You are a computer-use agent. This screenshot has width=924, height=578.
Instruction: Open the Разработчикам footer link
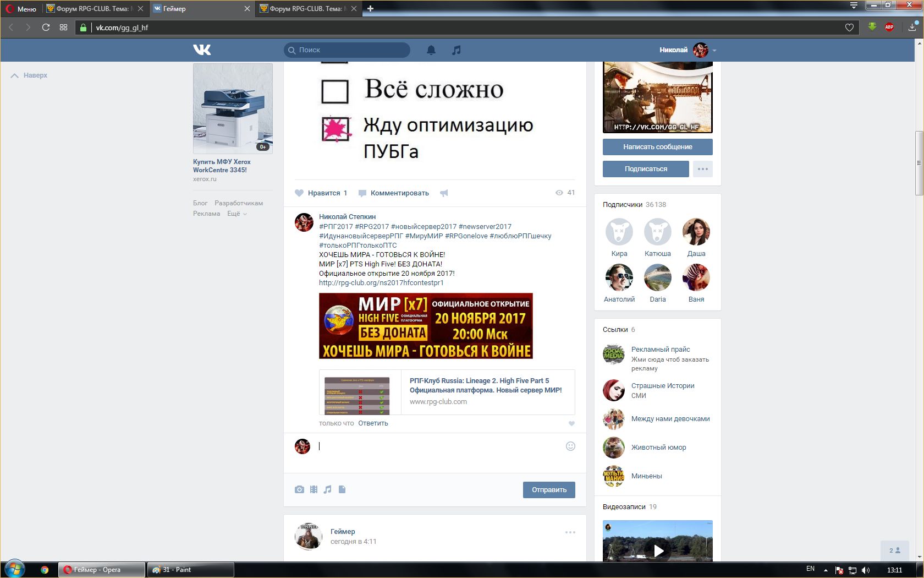(239, 203)
